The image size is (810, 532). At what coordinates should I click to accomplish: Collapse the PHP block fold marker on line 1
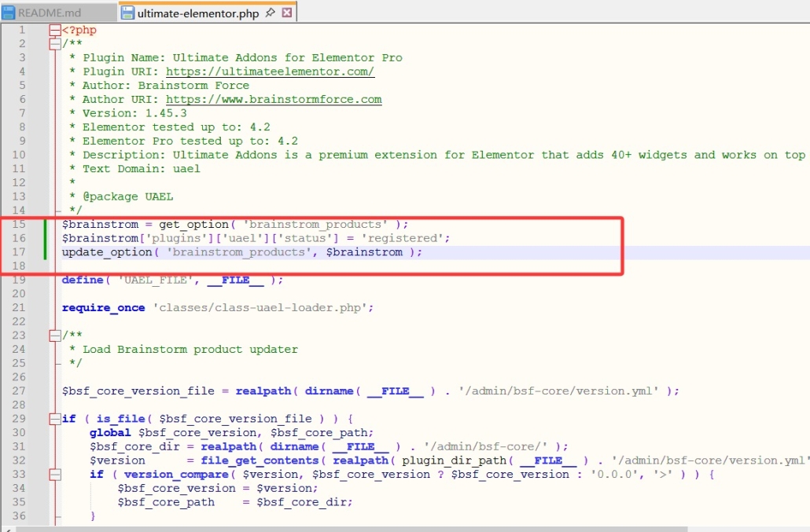click(x=55, y=30)
